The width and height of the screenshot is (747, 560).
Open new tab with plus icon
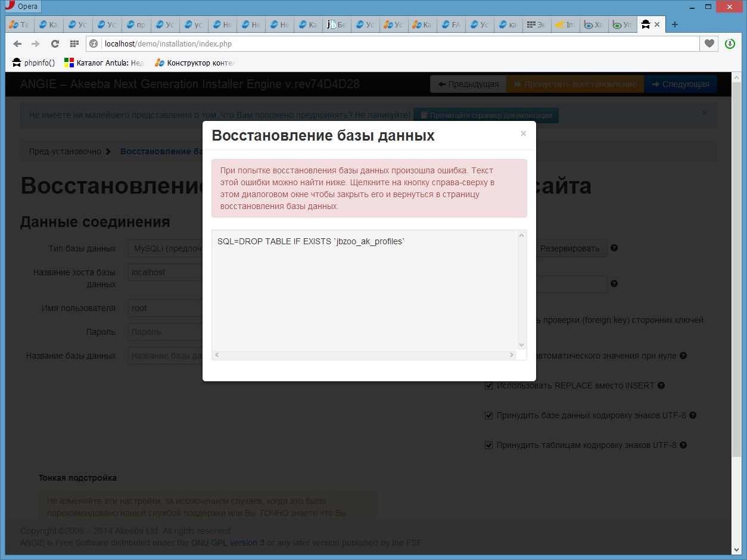[x=674, y=24]
